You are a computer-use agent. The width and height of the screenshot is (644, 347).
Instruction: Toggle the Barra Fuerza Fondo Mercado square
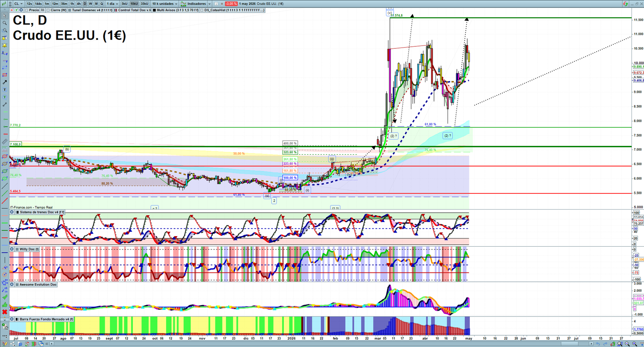tap(17, 319)
